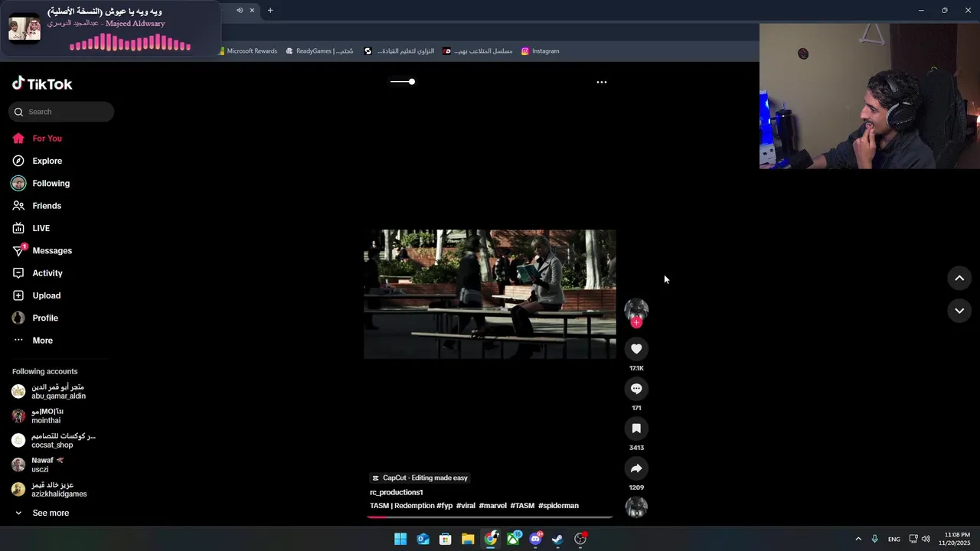Open the network tray icon
The image size is (980, 551).
pyautogui.click(x=913, y=539)
